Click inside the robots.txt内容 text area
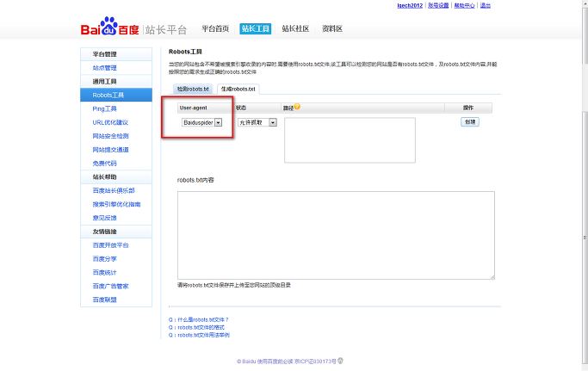The width and height of the screenshot is (588, 371). tap(336, 235)
